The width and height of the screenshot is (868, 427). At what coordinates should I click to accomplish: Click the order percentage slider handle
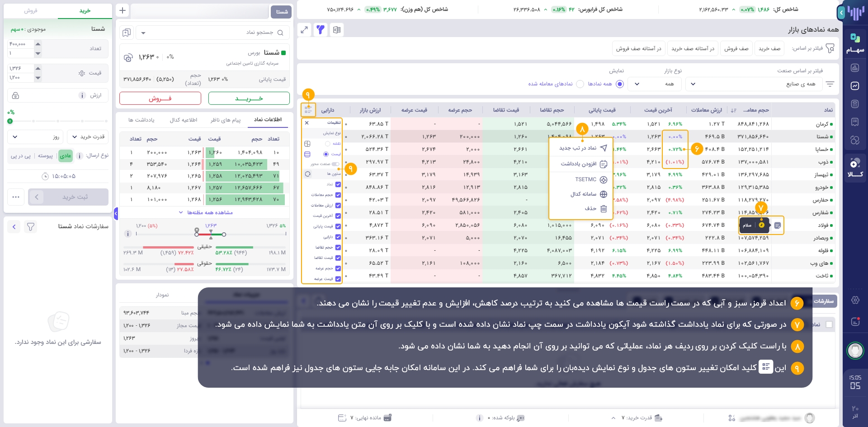click(10, 121)
